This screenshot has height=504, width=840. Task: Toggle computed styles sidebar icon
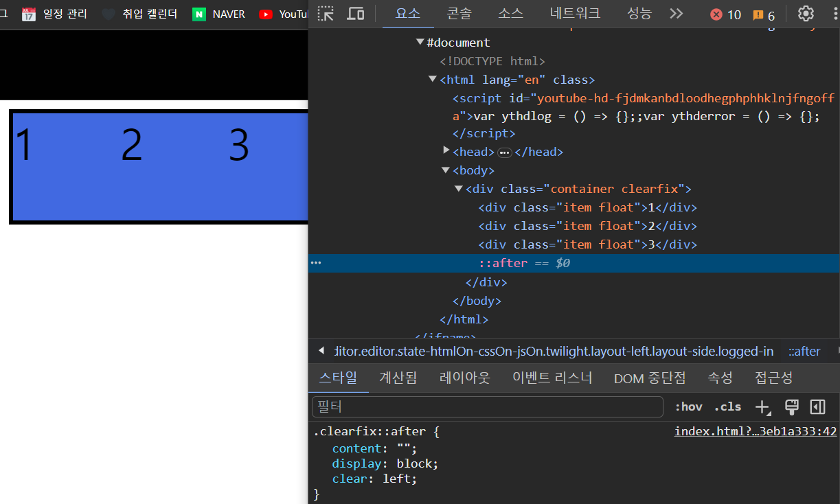817,407
